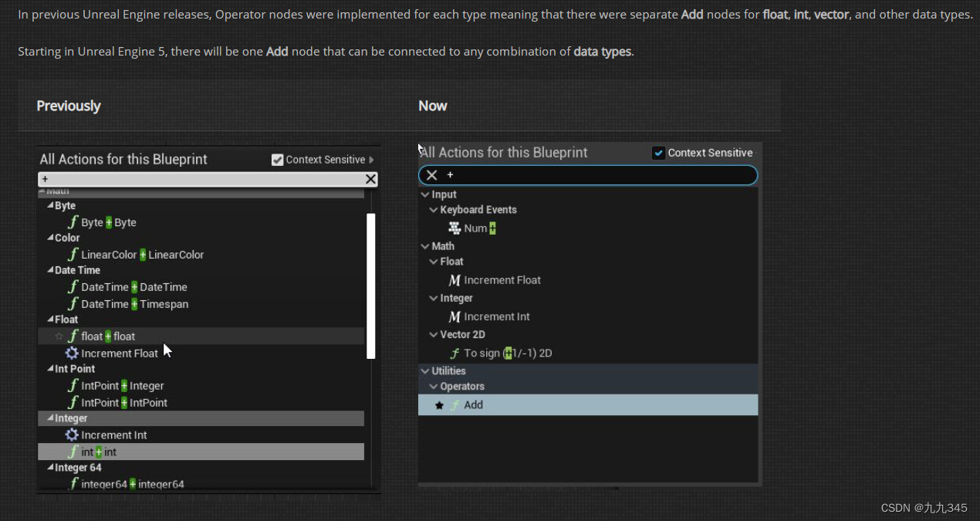Image resolution: width=980 pixels, height=521 pixels.
Task: Click gear macro icon beside Increment Int (Previously)
Action: click(x=72, y=435)
